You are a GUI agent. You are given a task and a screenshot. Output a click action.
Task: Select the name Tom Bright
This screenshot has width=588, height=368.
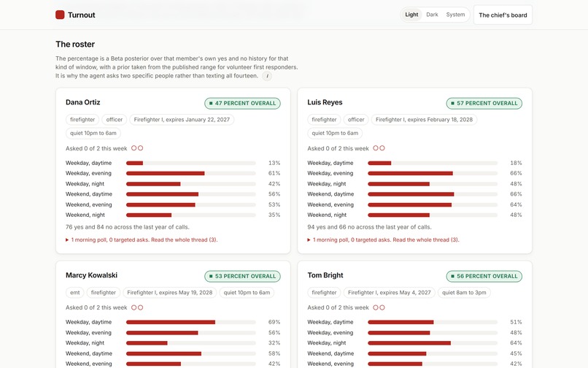pos(325,275)
